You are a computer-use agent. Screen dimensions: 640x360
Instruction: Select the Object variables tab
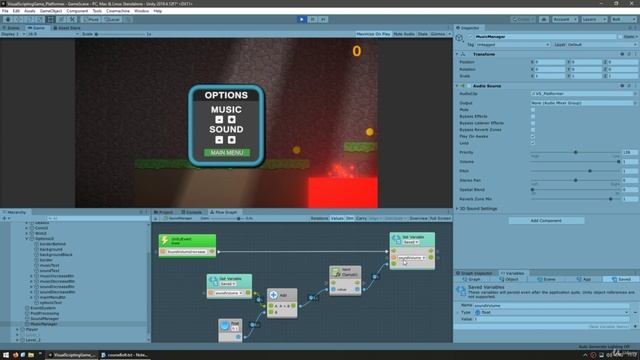point(509,280)
